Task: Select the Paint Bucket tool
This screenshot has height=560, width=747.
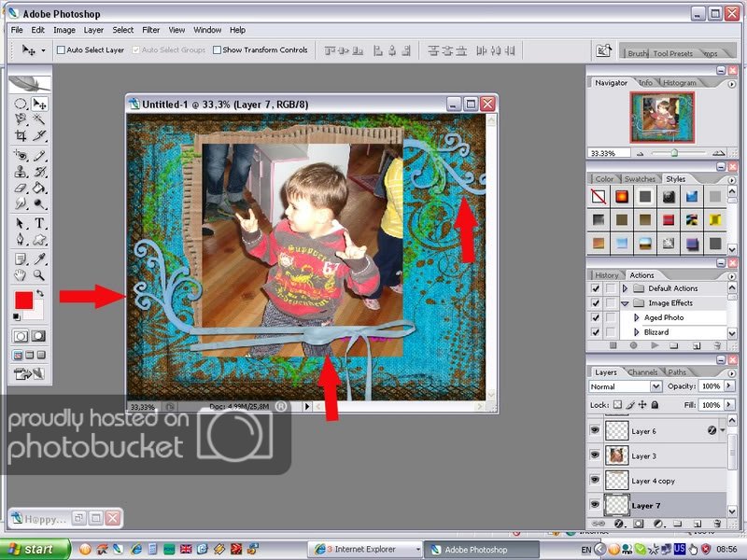Action: tap(39, 188)
